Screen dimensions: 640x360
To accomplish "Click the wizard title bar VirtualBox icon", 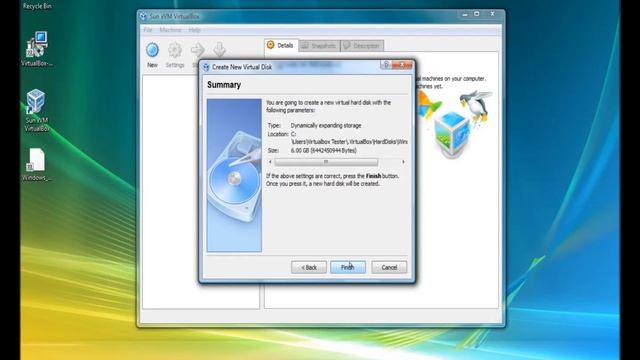I will tap(206, 67).
